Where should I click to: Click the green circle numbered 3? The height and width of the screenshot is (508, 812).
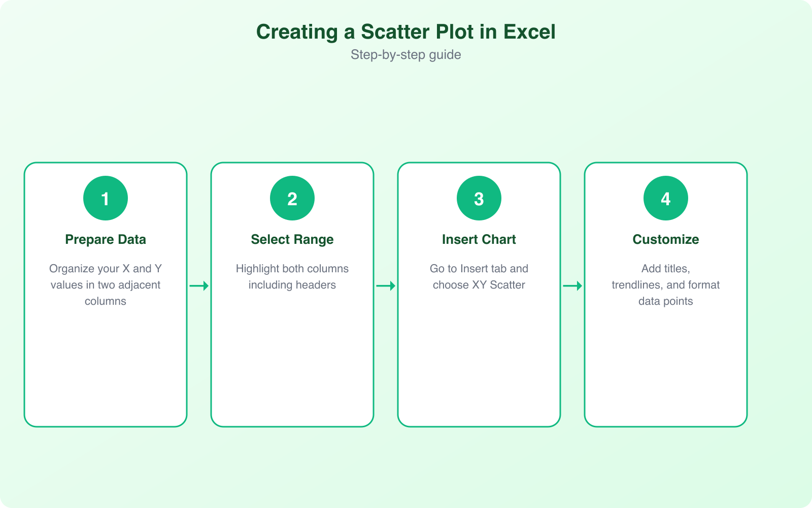[x=479, y=198]
